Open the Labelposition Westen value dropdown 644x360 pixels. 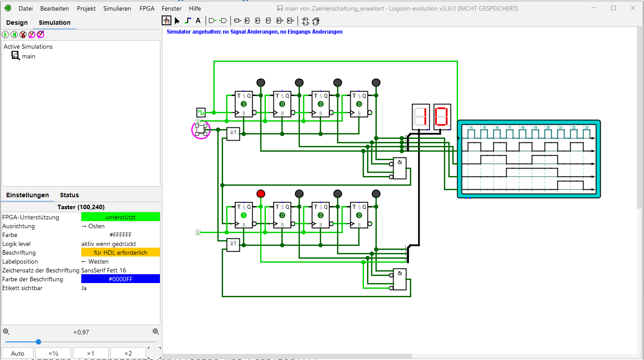click(120, 261)
